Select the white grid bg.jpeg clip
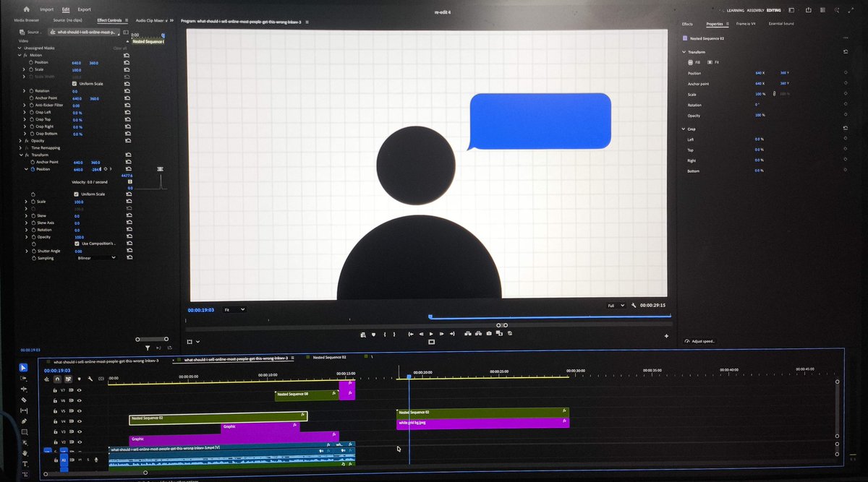Viewport: 868px width, 482px height. pyautogui.click(x=482, y=423)
